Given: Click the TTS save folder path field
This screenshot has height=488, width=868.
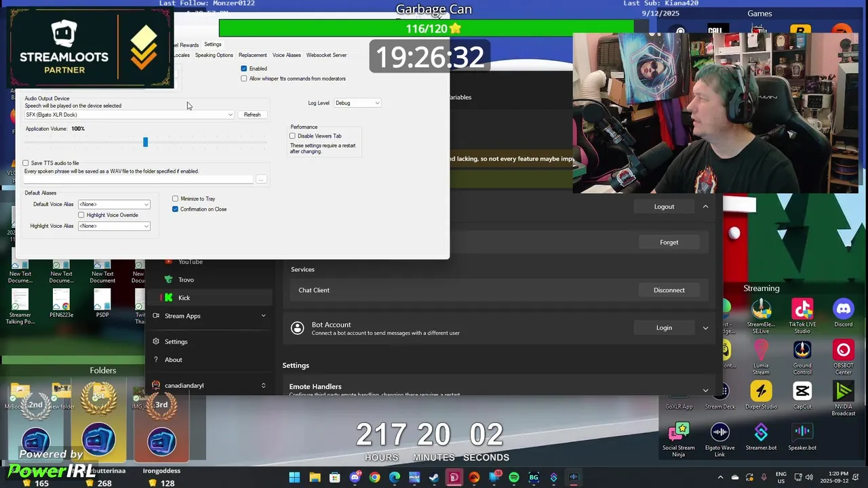Looking at the screenshot, I should (138, 180).
